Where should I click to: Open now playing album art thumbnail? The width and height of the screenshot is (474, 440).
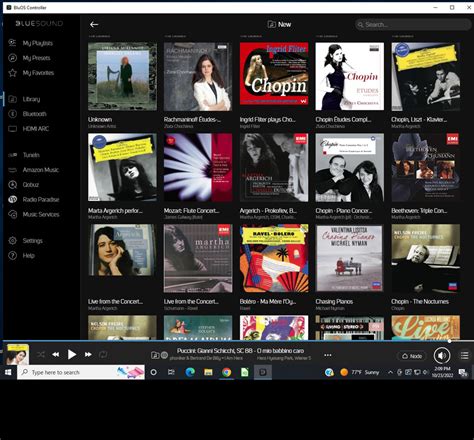[17, 354]
